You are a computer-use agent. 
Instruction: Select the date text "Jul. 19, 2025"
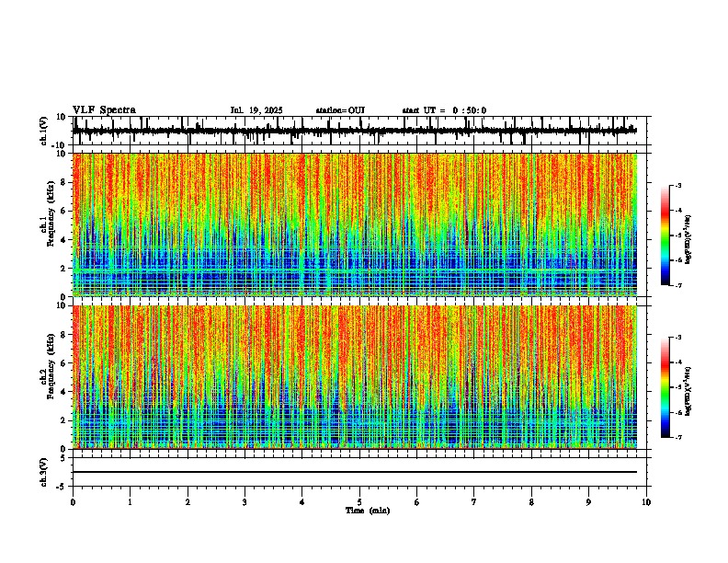(x=256, y=110)
